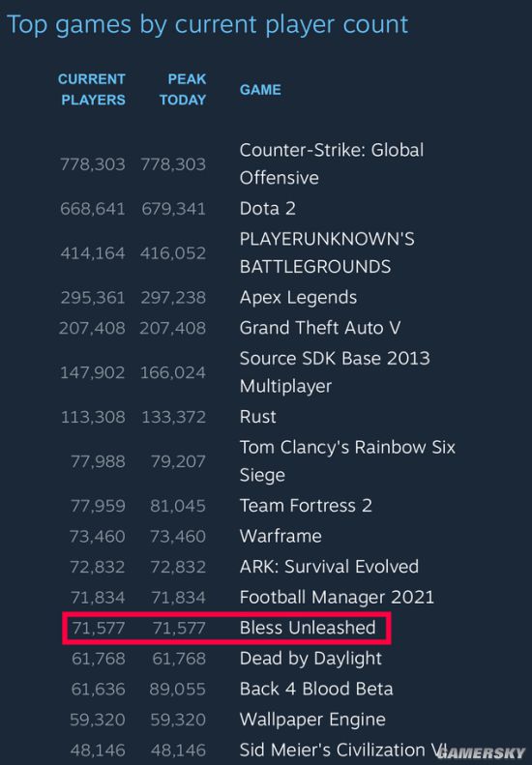Image resolution: width=532 pixels, height=765 pixels.
Task: Open the Dota 2 game link
Action: [x=268, y=208]
